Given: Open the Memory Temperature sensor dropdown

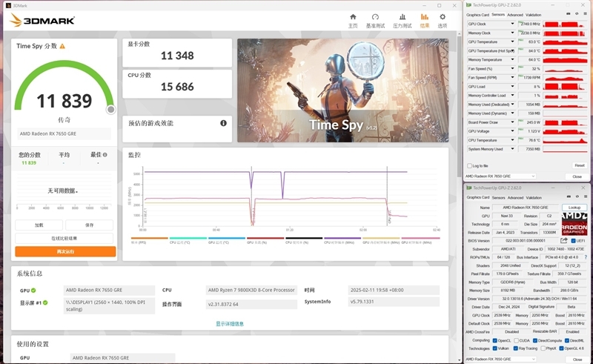Looking at the screenshot, I should pos(513,60).
